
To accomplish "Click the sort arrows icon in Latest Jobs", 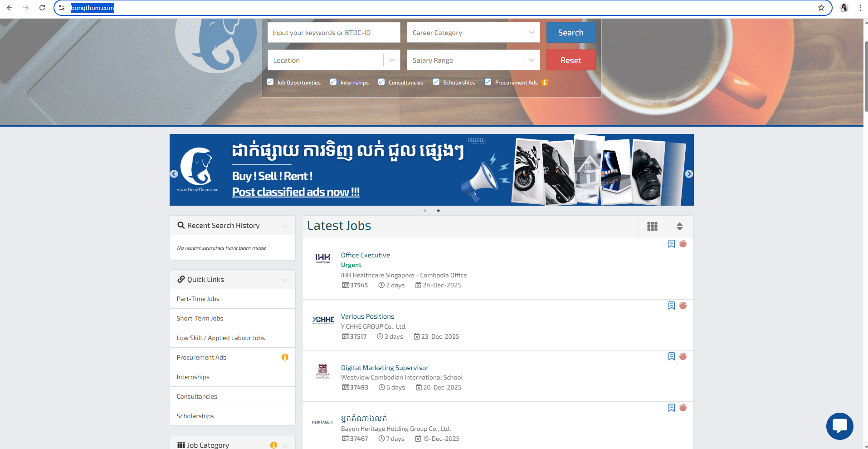I will pyautogui.click(x=679, y=227).
